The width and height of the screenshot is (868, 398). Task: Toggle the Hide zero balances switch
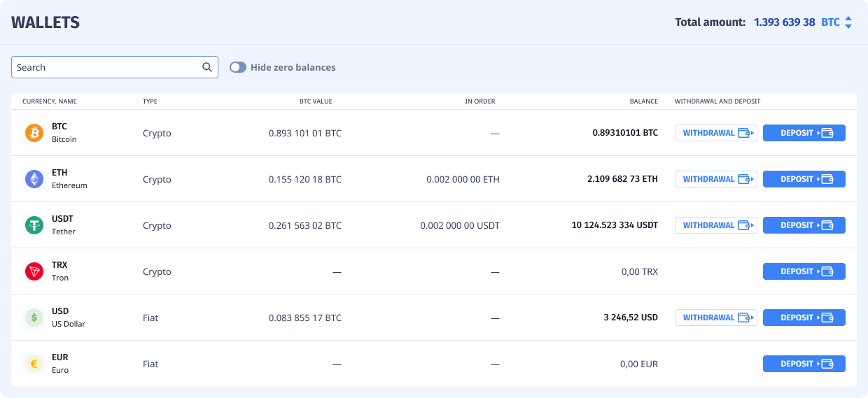(x=238, y=67)
